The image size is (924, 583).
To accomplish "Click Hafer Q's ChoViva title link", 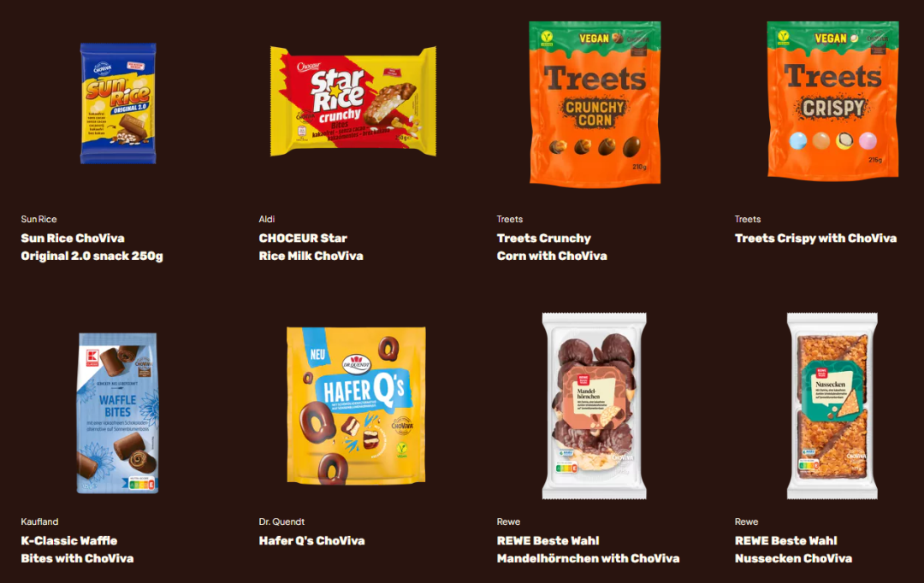I will point(311,540).
